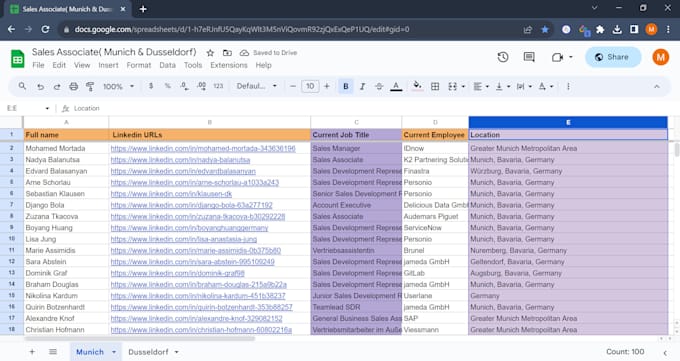Open the borders tool
The height and width of the screenshot is (361, 680).
click(x=435, y=86)
